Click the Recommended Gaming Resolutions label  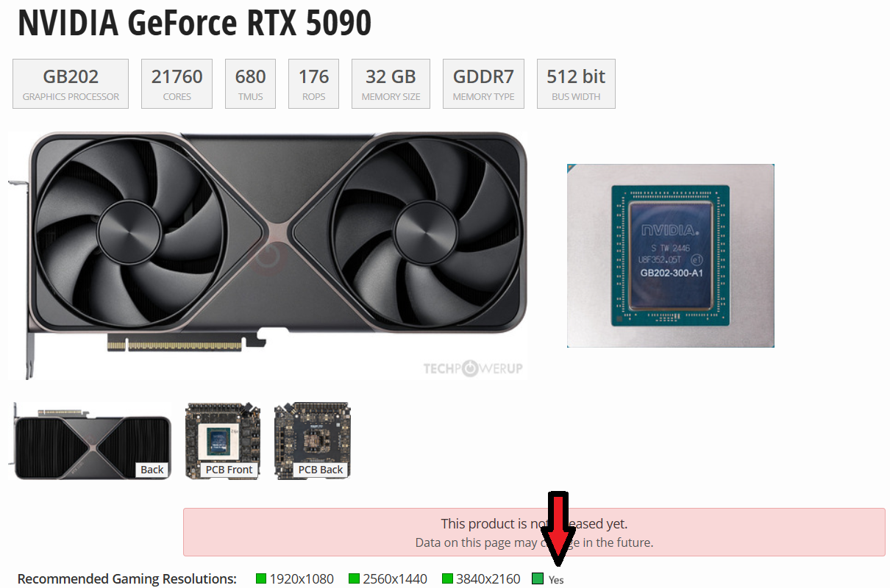coord(127,579)
